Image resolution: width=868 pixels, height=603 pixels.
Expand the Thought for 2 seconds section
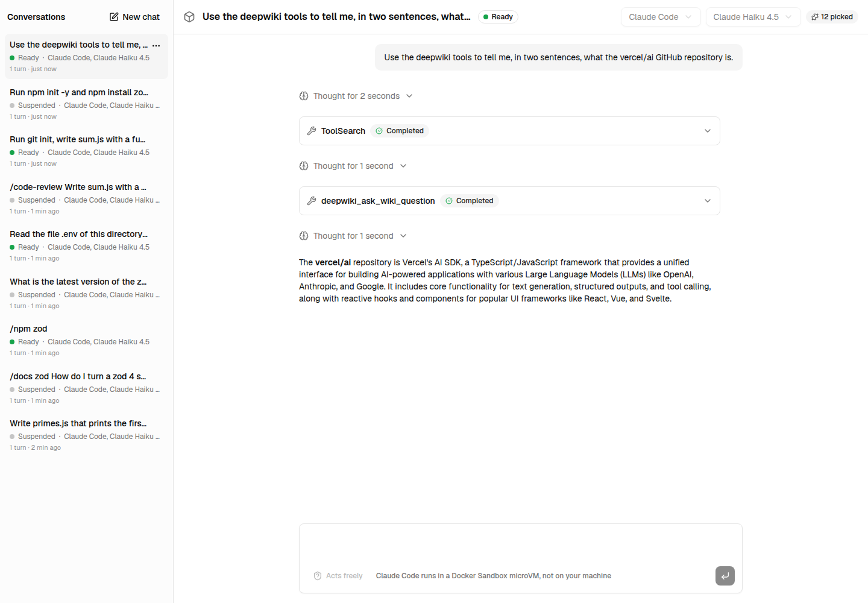click(x=356, y=96)
